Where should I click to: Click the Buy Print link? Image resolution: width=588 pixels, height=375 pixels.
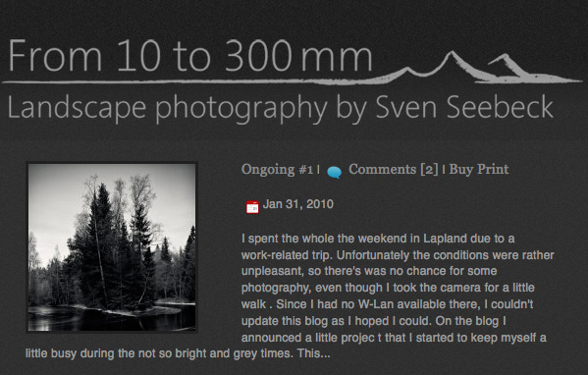pyautogui.click(x=478, y=170)
